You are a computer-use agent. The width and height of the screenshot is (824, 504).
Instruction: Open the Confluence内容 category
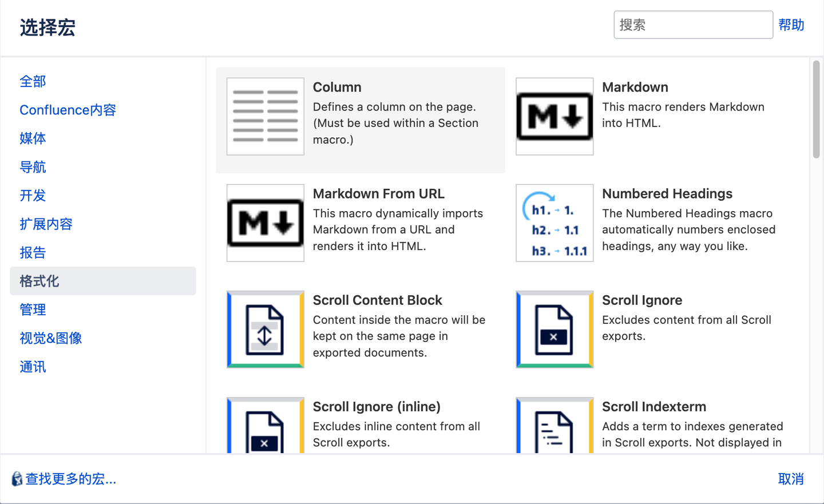tap(67, 110)
